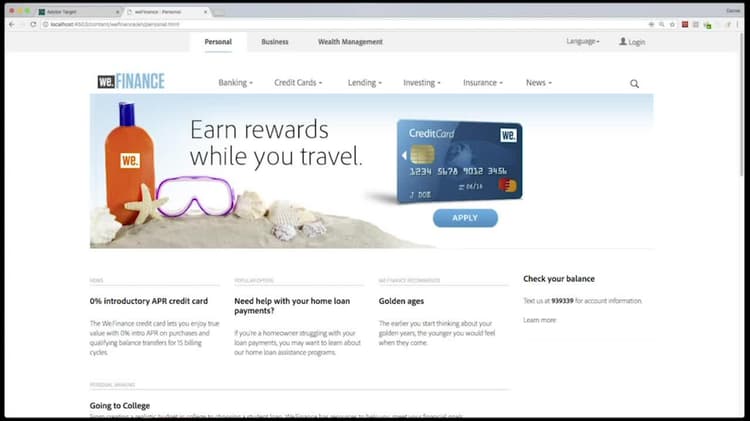Click the site search magnifier icon
The width and height of the screenshot is (750, 421).
tap(634, 84)
